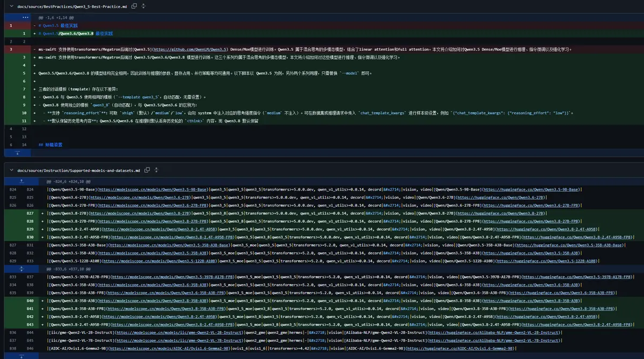Select deleted line number 3 in Best-Practice diff

click(x=11, y=49)
